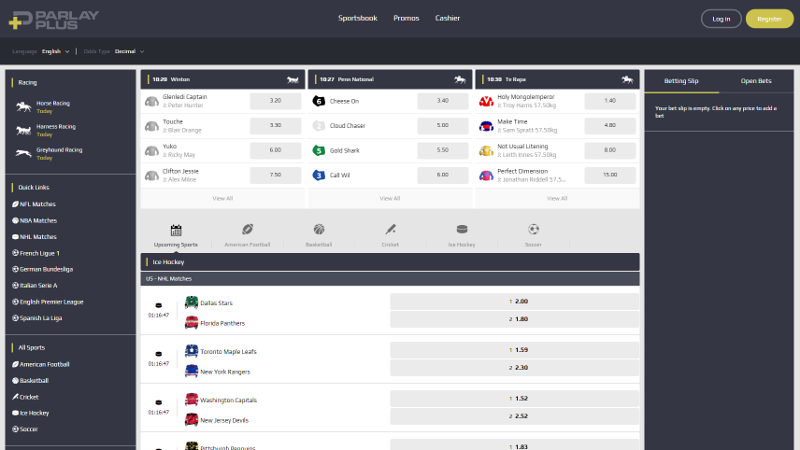Viewport: 800px width, 450px height.
Task: Select Cloud Chaser odds 5.00
Action: click(443, 126)
